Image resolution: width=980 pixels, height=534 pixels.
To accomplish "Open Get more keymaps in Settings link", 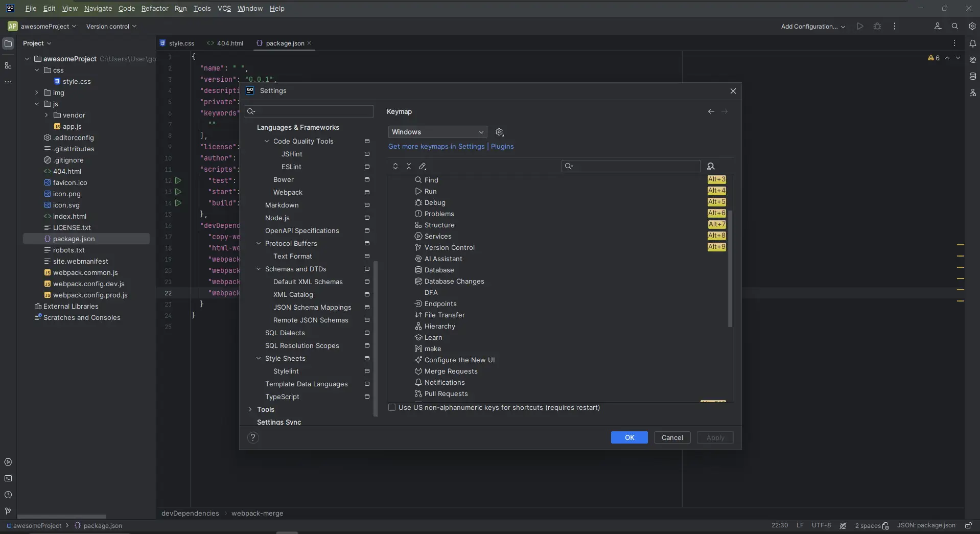I will [436, 147].
